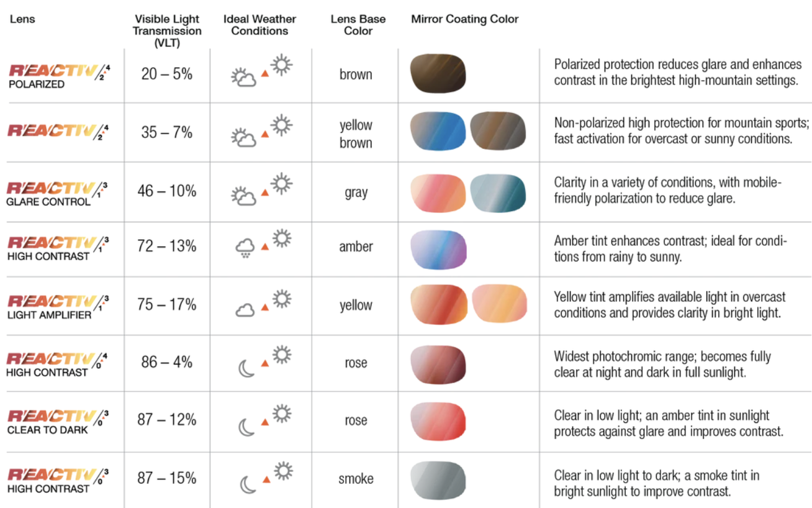
Task: Choose the dark rose swatch in the 86 – 4% row
Action: click(438, 364)
